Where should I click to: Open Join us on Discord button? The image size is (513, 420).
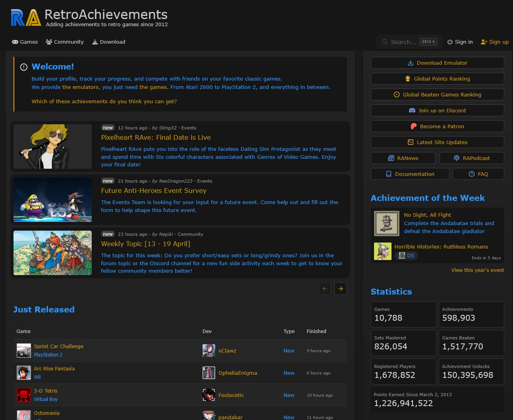click(437, 110)
